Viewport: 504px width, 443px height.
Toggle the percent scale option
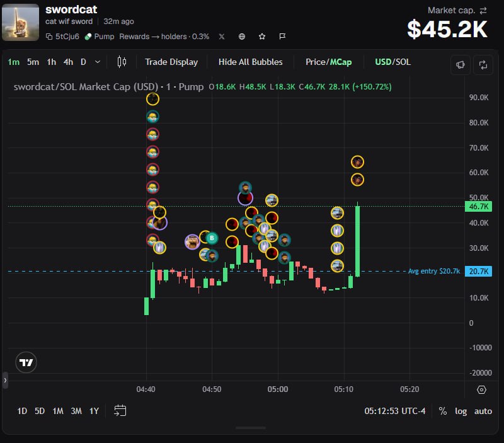(x=443, y=411)
